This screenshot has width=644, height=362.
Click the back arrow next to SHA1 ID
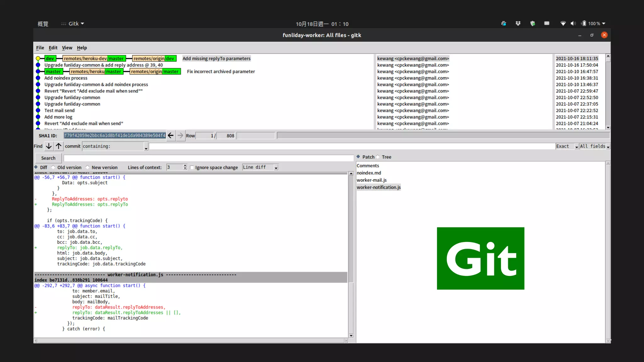pyautogui.click(x=170, y=135)
